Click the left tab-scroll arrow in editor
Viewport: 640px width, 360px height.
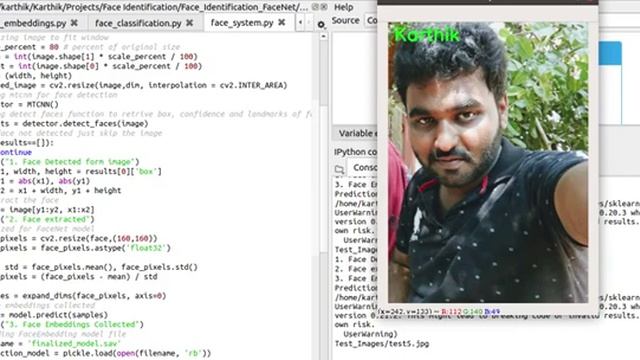[300, 22]
